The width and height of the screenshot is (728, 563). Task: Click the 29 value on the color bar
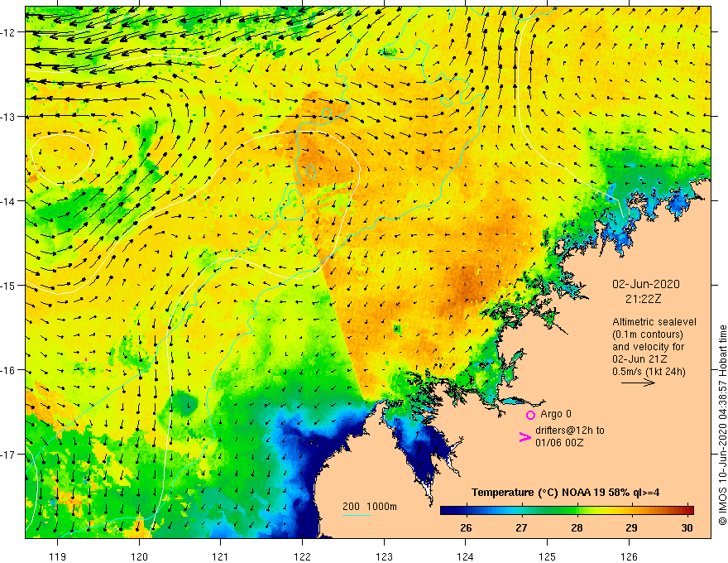[x=631, y=527]
